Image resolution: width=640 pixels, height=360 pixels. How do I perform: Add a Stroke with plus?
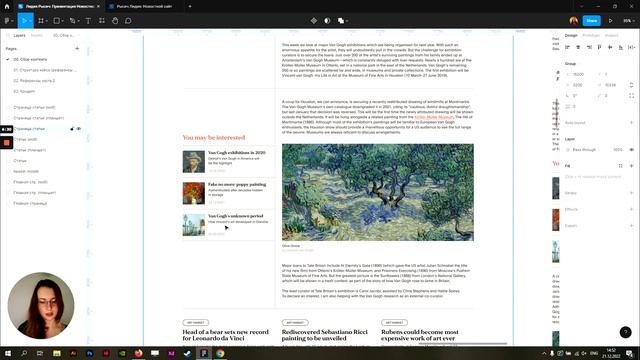(631, 193)
